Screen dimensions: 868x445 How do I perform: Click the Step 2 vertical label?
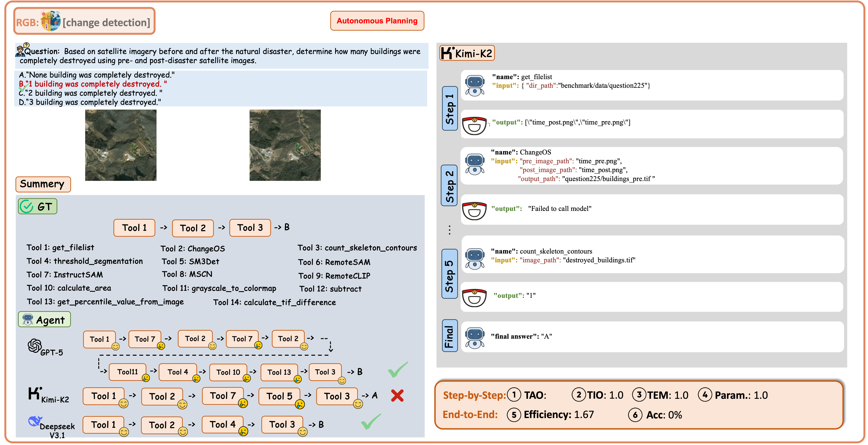(x=449, y=185)
